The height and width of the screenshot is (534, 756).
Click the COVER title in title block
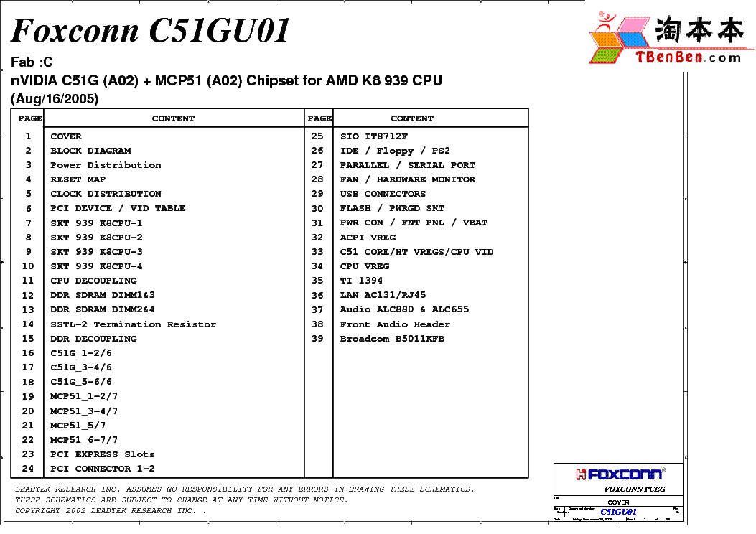[619, 502]
